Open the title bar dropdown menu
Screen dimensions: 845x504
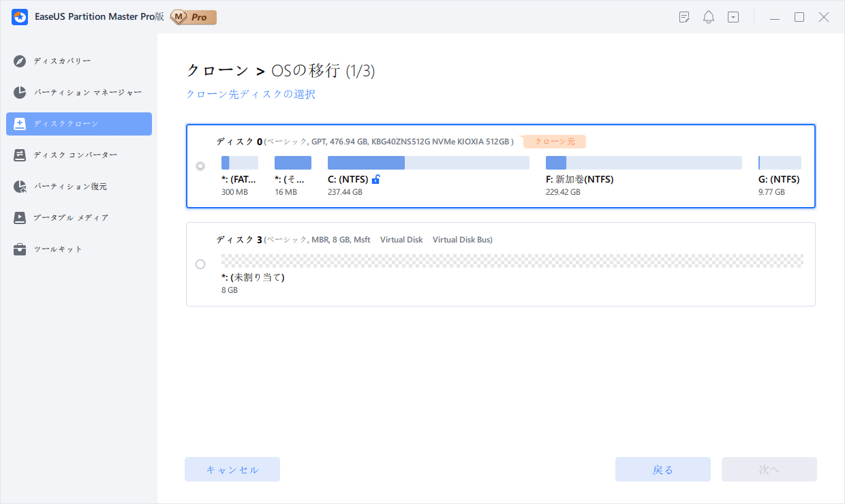tap(733, 16)
